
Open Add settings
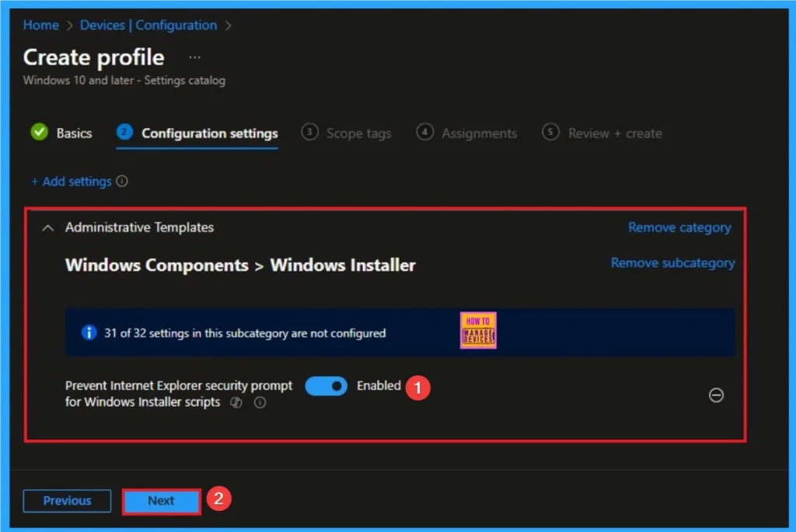(x=72, y=181)
